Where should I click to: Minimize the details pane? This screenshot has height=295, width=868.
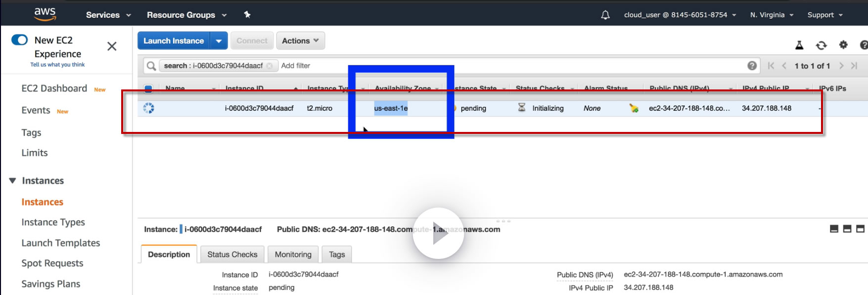(x=834, y=229)
